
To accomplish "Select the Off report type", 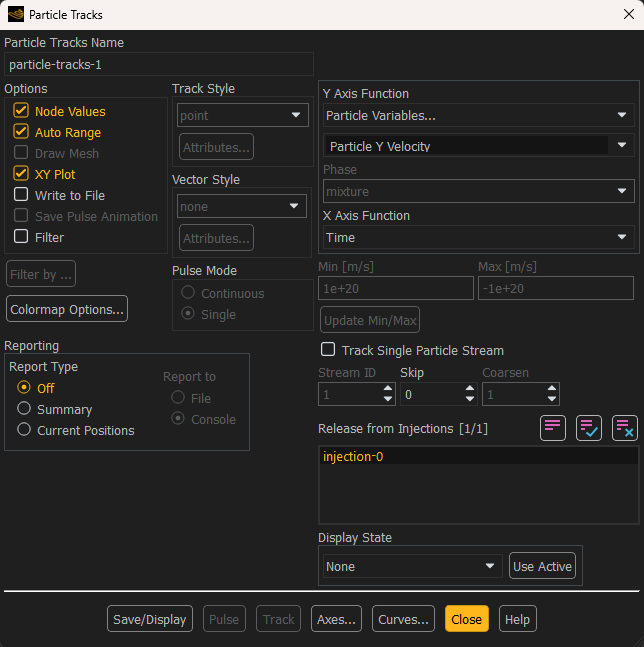I will point(24,387).
